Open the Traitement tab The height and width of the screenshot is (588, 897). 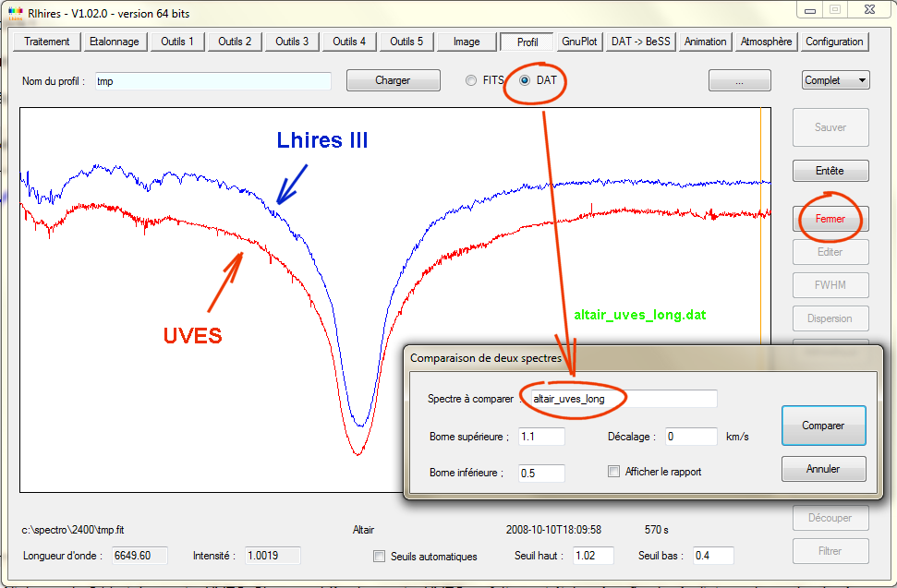click(47, 42)
